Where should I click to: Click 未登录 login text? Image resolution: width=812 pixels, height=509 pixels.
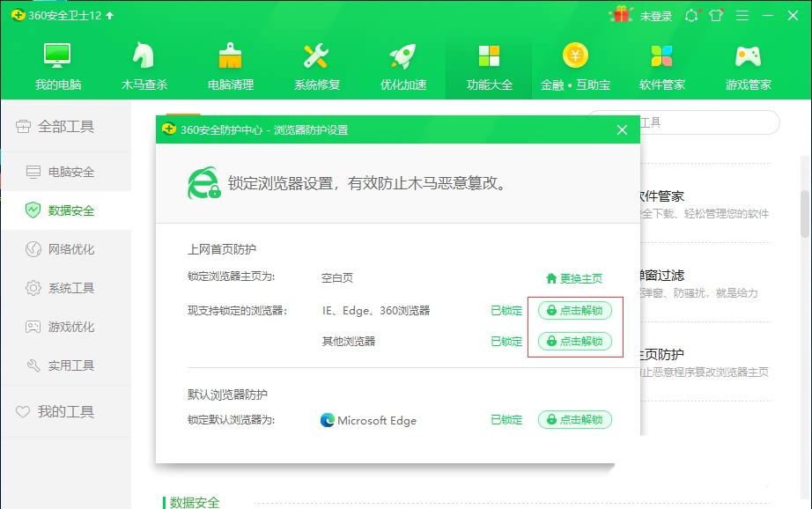tap(656, 16)
